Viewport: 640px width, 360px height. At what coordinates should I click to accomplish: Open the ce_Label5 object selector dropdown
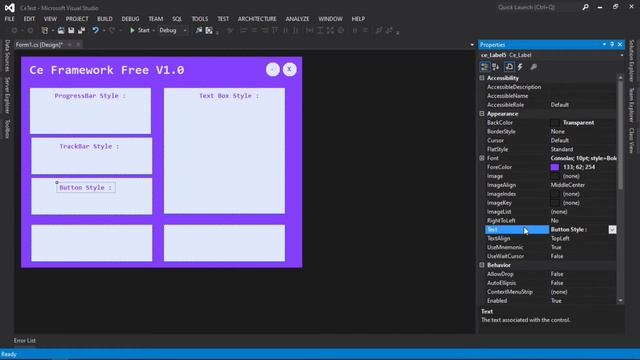[x=621, y=55]
